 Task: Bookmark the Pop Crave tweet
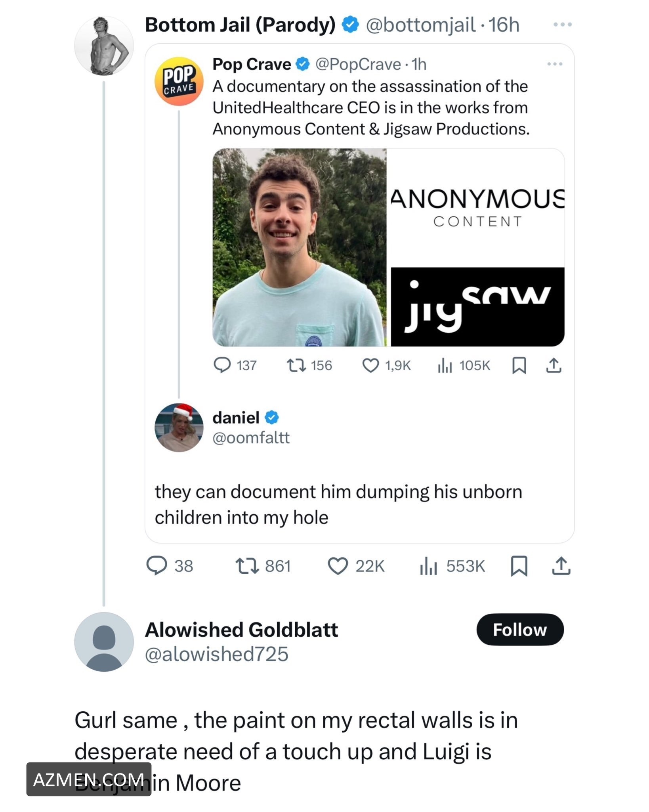click(x=519, y=365)
